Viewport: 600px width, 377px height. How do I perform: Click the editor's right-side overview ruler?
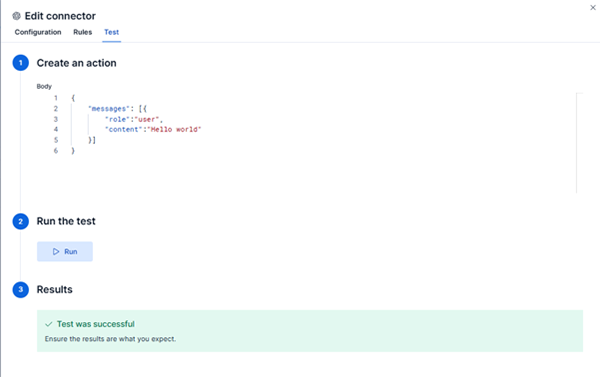579,143
